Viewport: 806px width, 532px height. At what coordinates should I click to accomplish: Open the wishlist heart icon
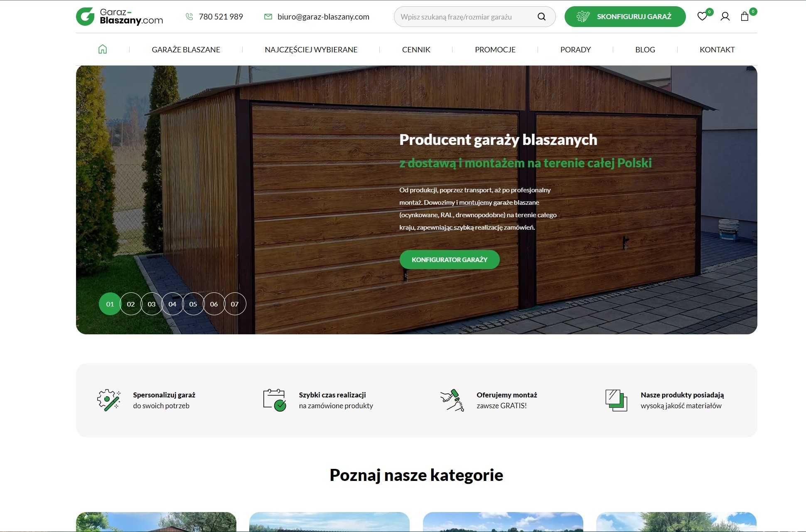pos(703,17)
